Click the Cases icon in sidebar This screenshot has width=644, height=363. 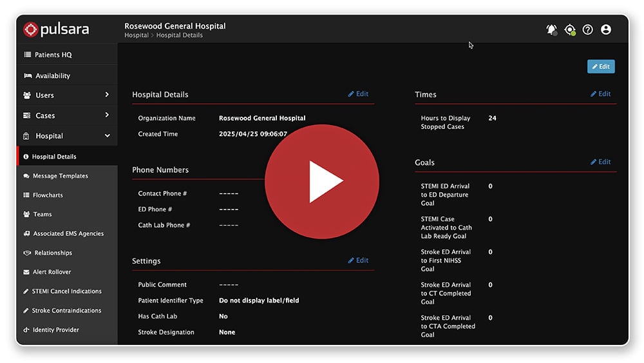(x=27, y=115)
